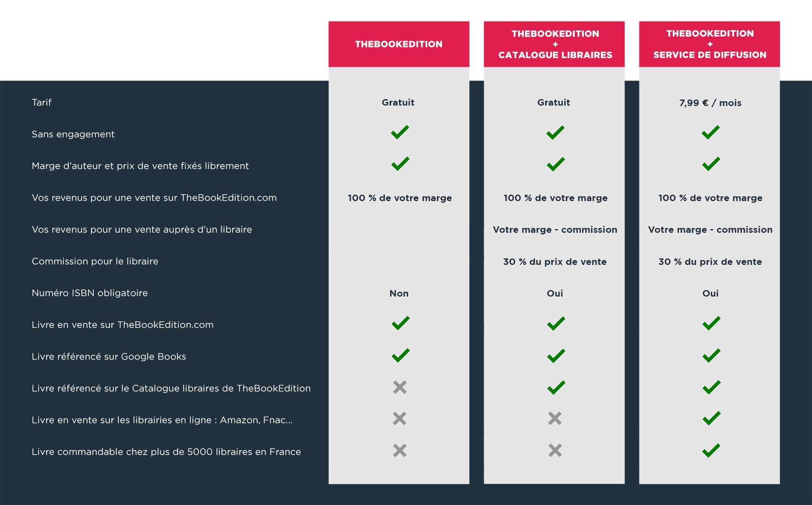This screenshot has width=812, height=505.
Task: Click the gray cross for Catalogue libraires in first column
Action: 400,387
